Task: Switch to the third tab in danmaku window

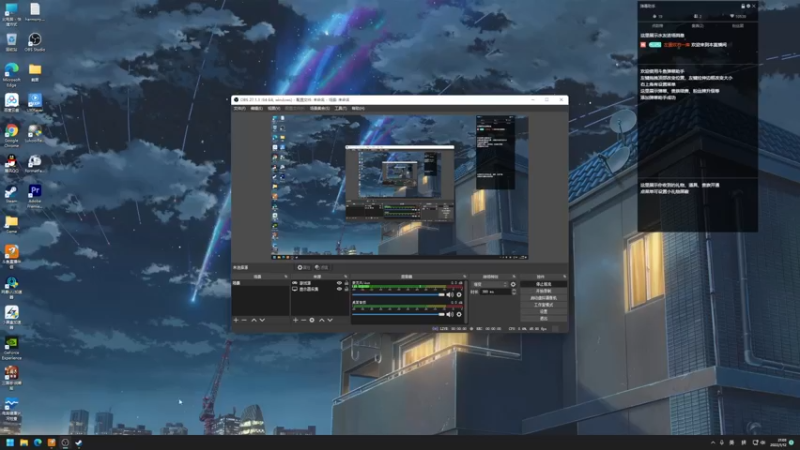Action: pyautogui.click(x=738, y=26)
